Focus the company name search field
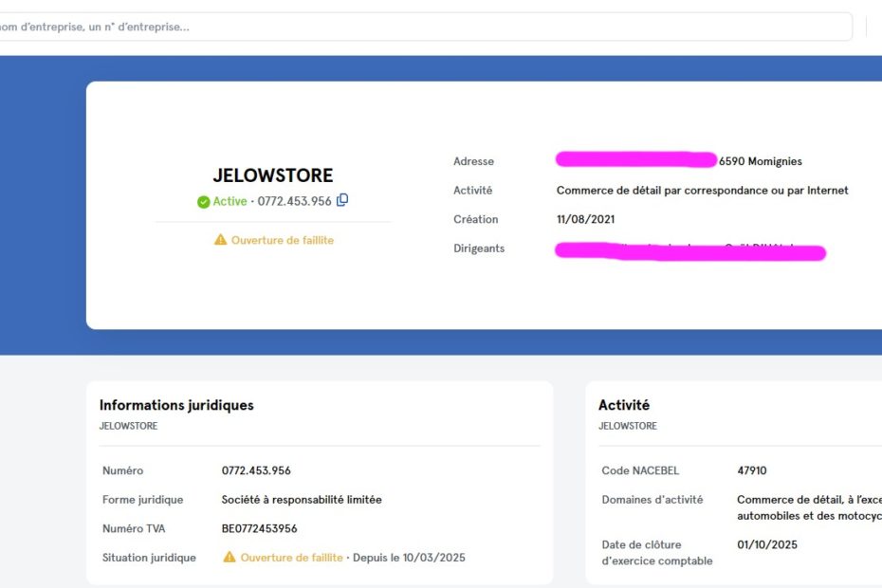Image resolution: width=882 pixels, height=588 pixels. [427, 27]
